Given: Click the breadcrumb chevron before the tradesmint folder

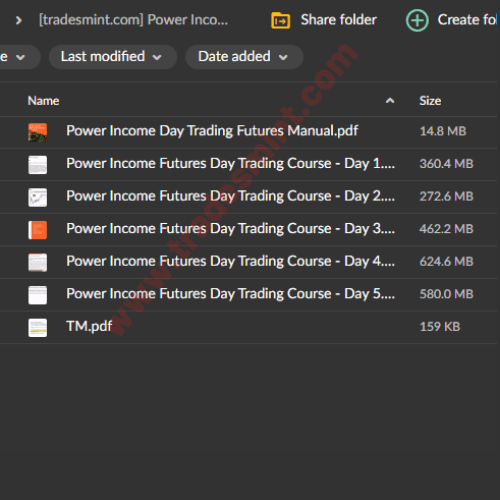Looking at the screenshot, I should (x=19, y=21).
